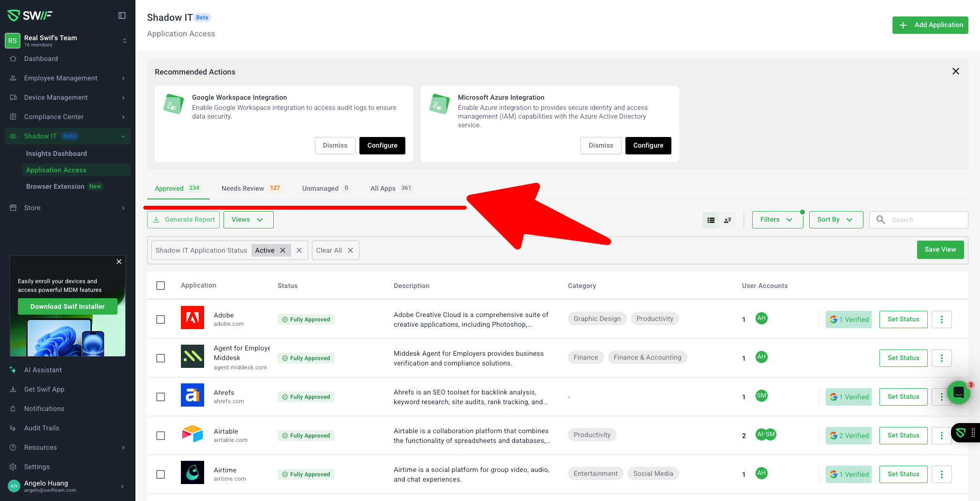The height and width of the screenshot is (501, 980).
Task: Click the Add Application button
Action: 930,25
